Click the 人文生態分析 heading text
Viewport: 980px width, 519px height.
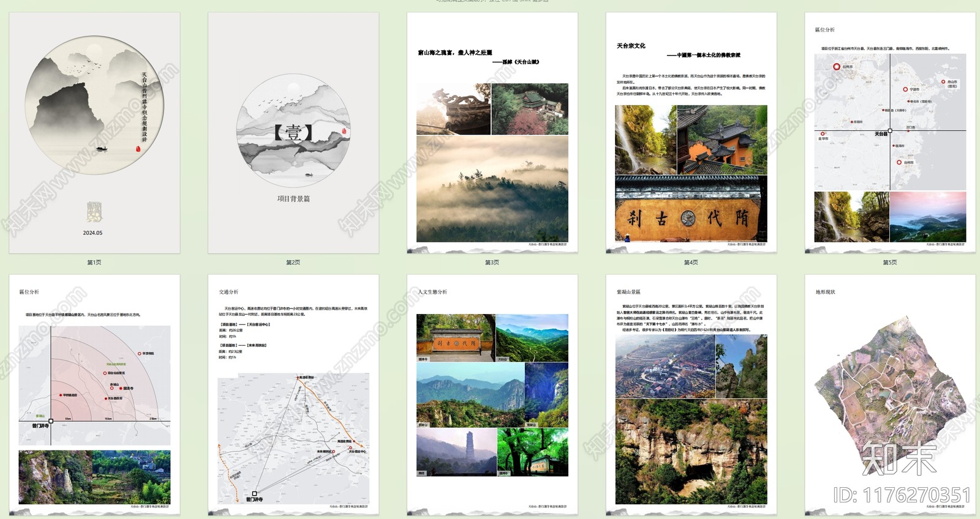[432, 292]
